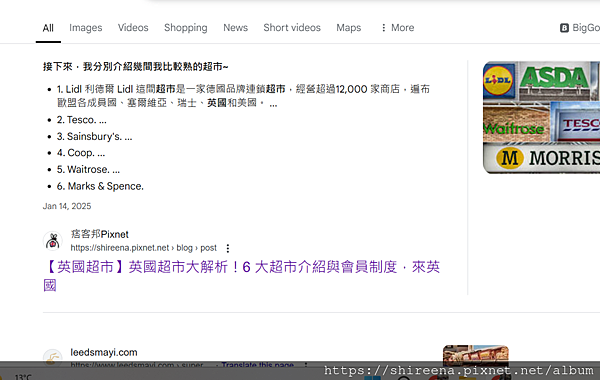Viewport: 600px width, 380px height.
Task: Open the News tab
Action: (x=235, y=28)
